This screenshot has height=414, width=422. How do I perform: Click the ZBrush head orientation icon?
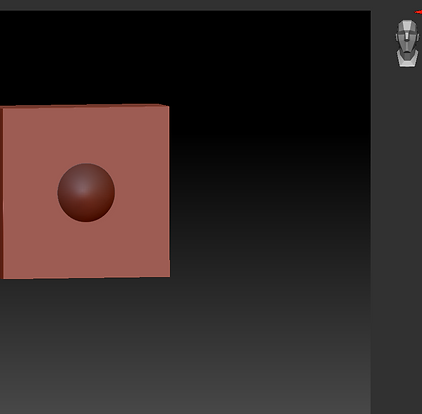pyautogui.click(x=407, y=44)
